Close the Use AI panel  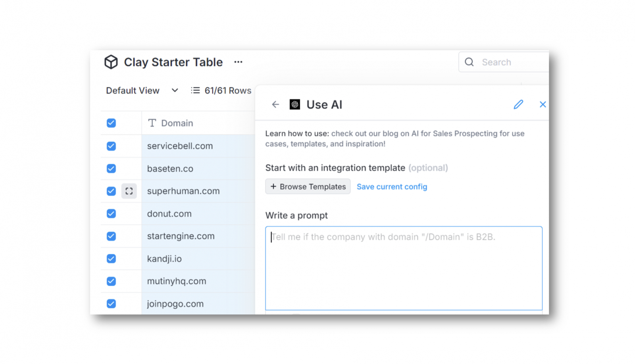point(543,104)
